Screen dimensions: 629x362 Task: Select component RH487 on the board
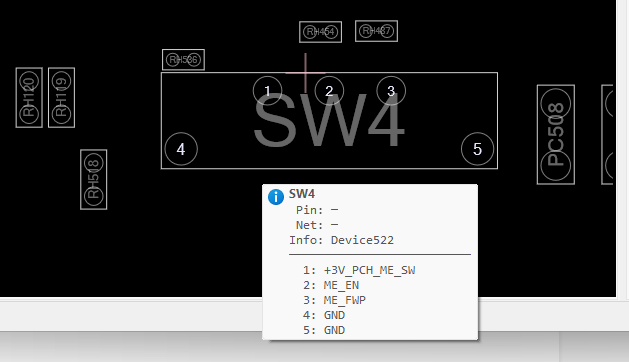pyautogui.click(x=376, y=31)
